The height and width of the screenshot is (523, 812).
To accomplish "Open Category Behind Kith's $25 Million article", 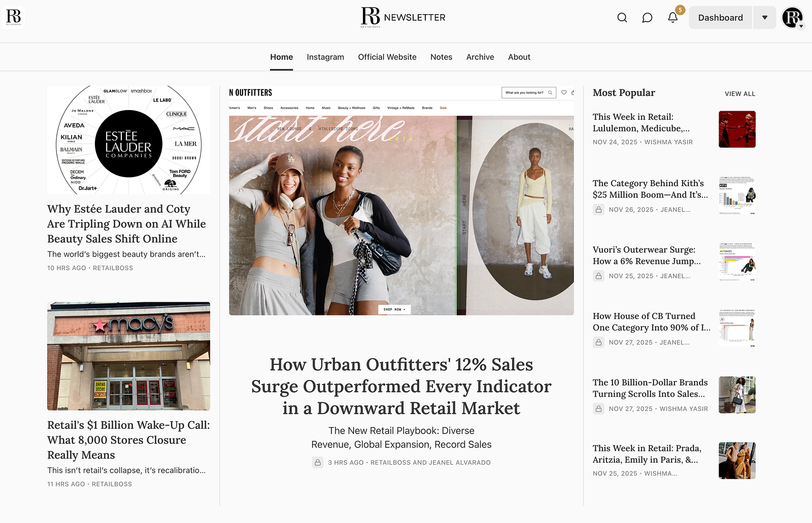I will (650, 189).
